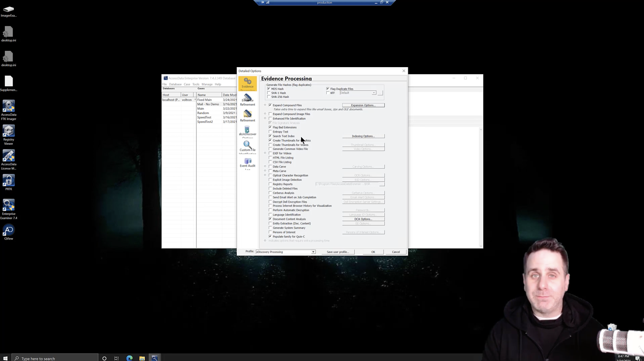Open the Tools menu in AccessData Enterprise

pyautogui.click(x=195, y=84)
